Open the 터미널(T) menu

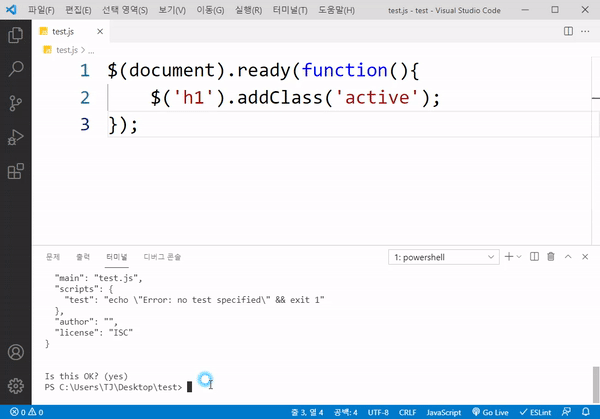click(290, 10)
